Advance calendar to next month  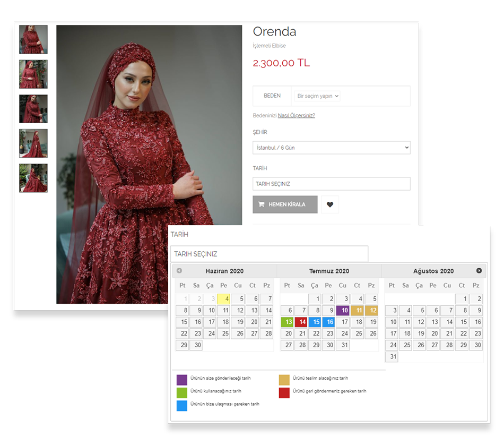[479, 271]
